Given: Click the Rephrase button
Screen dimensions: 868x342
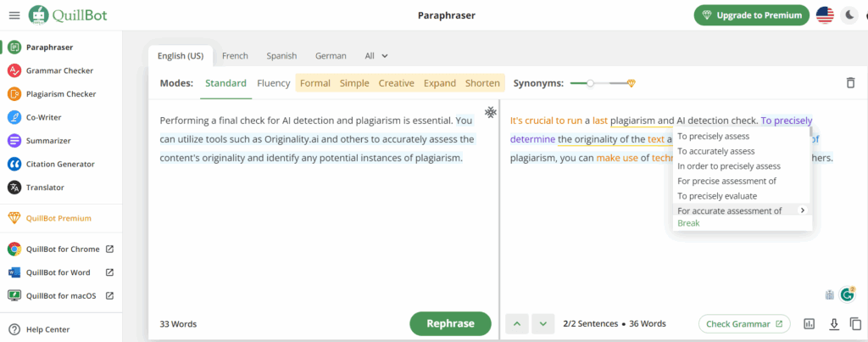Looking at the screenshot, I should pos(450,323).
